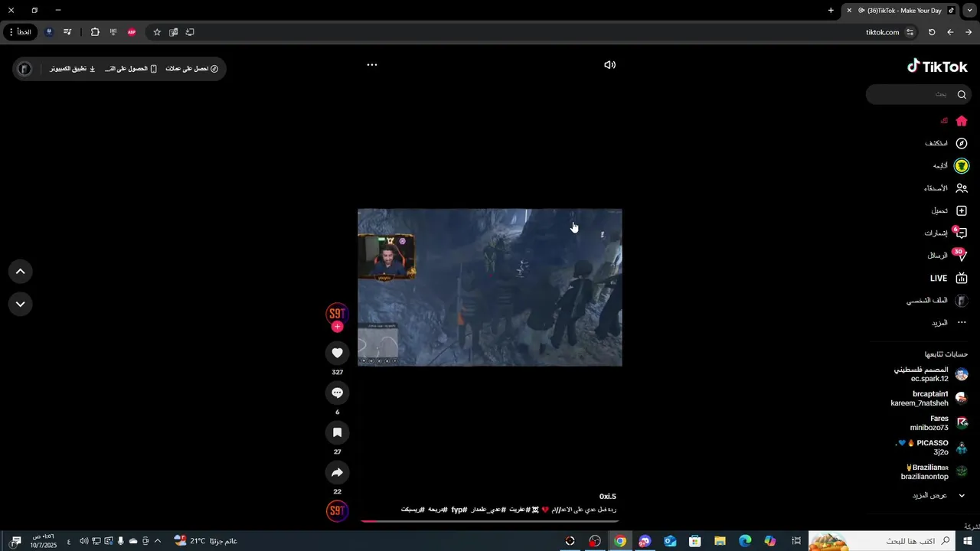Open notifications (إشعارات) in the sidebar
This screenshot has width=980, height=551.
coord(946,233)
